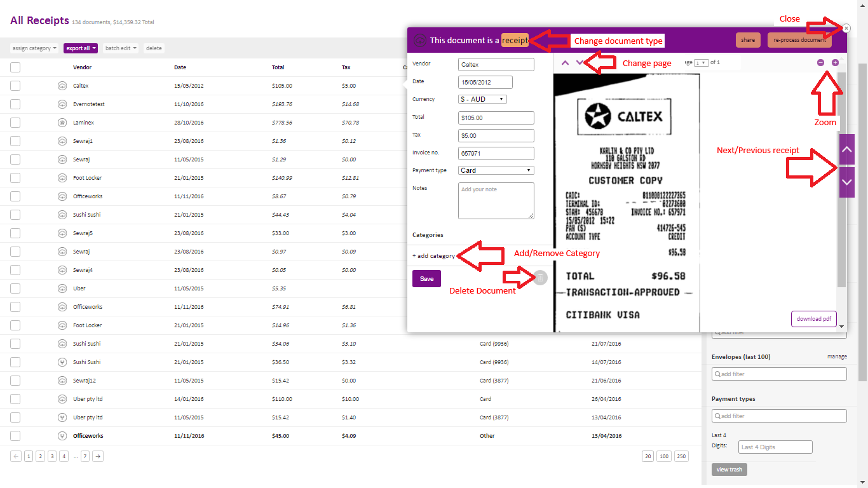Go to page 7 of results
This screenshot has height=488, width=868.
(85, 456)
